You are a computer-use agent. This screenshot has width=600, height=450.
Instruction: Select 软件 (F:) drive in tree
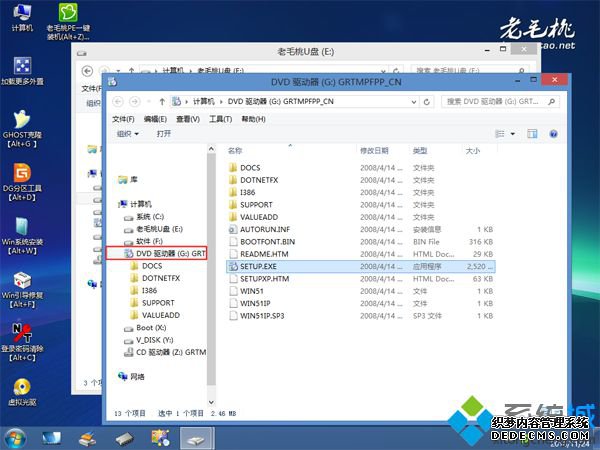point(144,241)
